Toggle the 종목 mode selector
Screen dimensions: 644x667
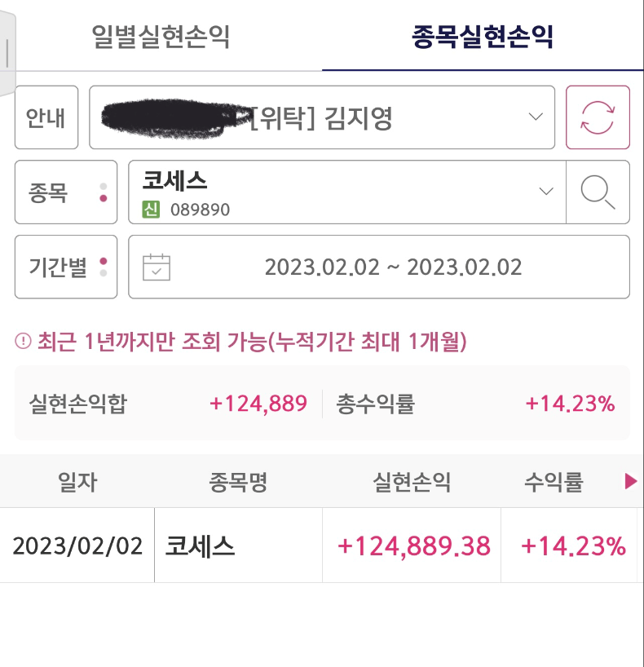click(66, 192)
